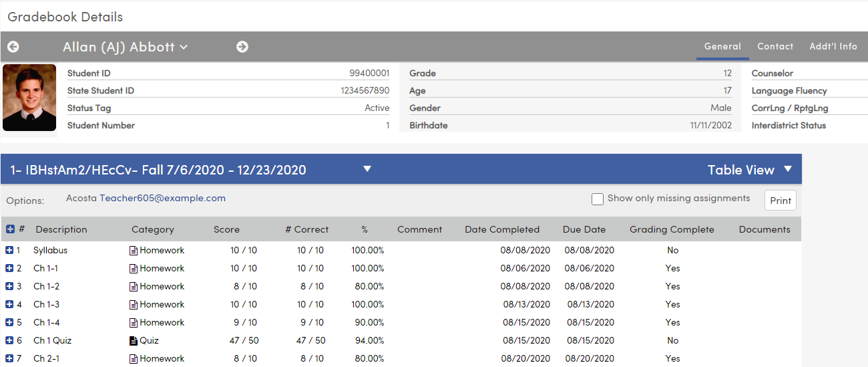
Task: Enable Show only missing assignments checkbox
Action: click(x=598, y=199)
